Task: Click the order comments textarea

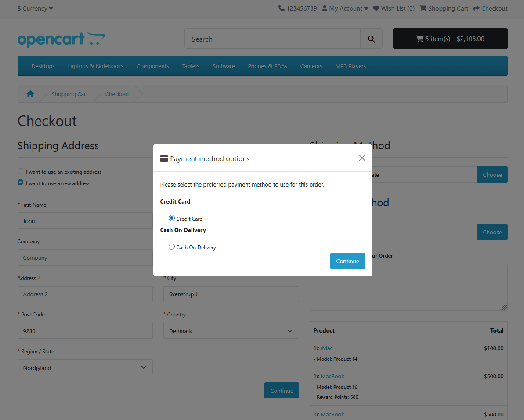Action: click(408, 287)
